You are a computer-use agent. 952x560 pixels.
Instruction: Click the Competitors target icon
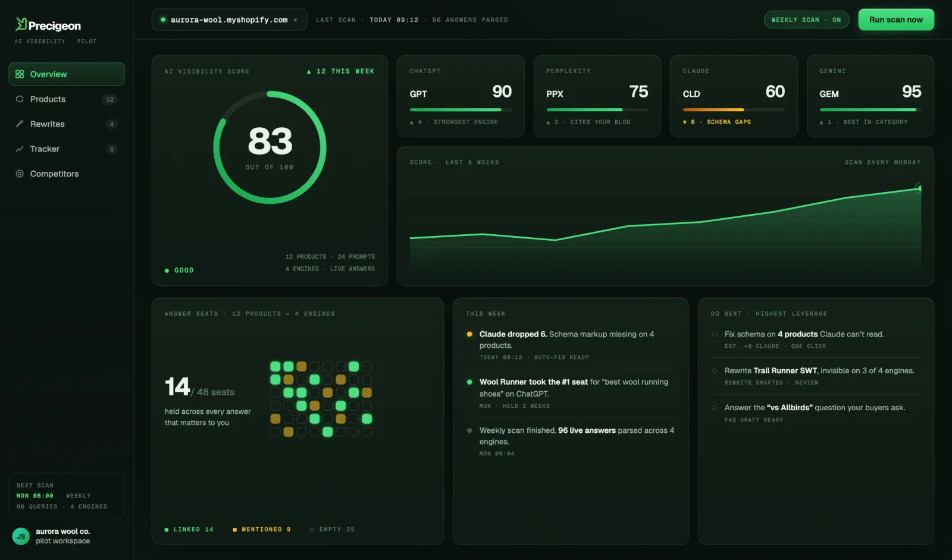point(20,174)
